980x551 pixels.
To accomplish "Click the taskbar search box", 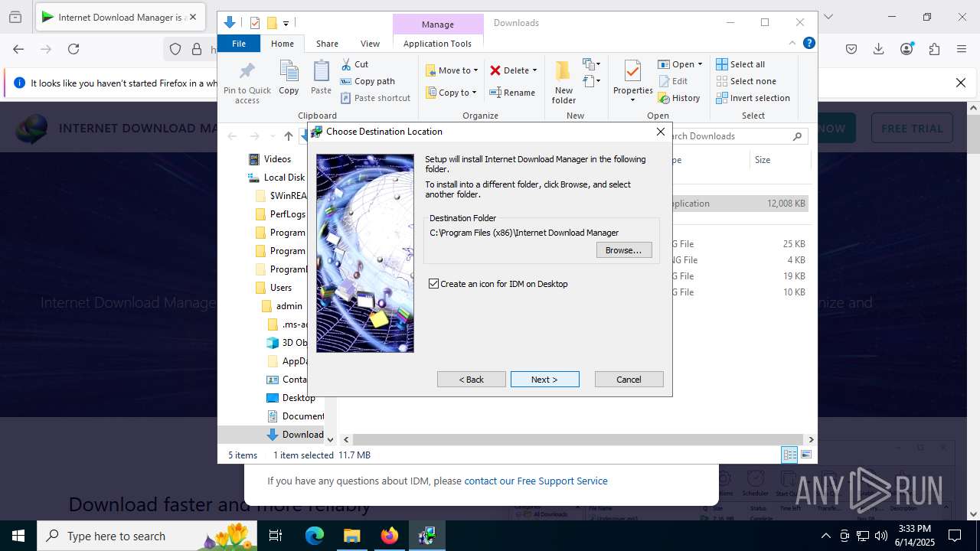I will point(147,536).
